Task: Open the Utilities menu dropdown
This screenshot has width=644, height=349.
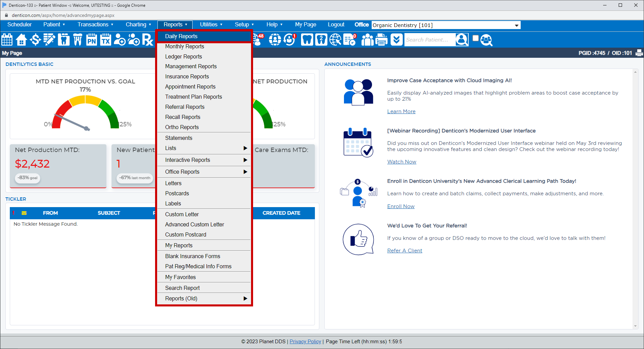Action: coord(211,24)
